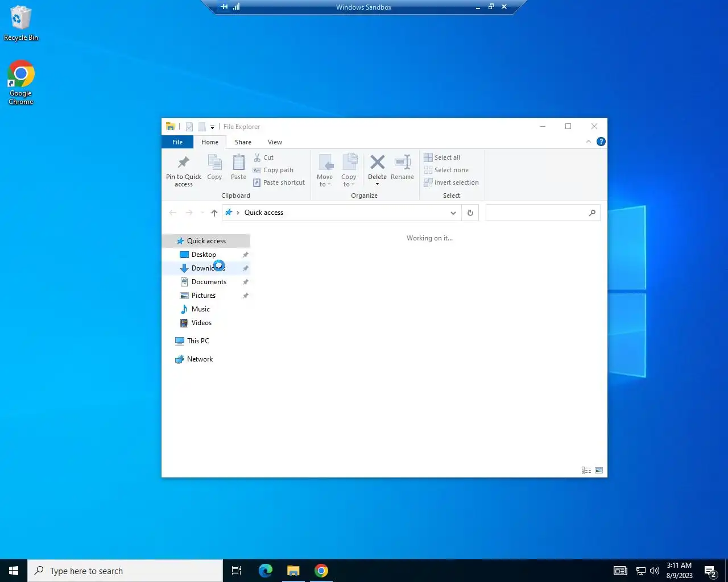Viewport: 728px width, 582px height.
Task: Open Task View on taskbar
Action: 237,571
